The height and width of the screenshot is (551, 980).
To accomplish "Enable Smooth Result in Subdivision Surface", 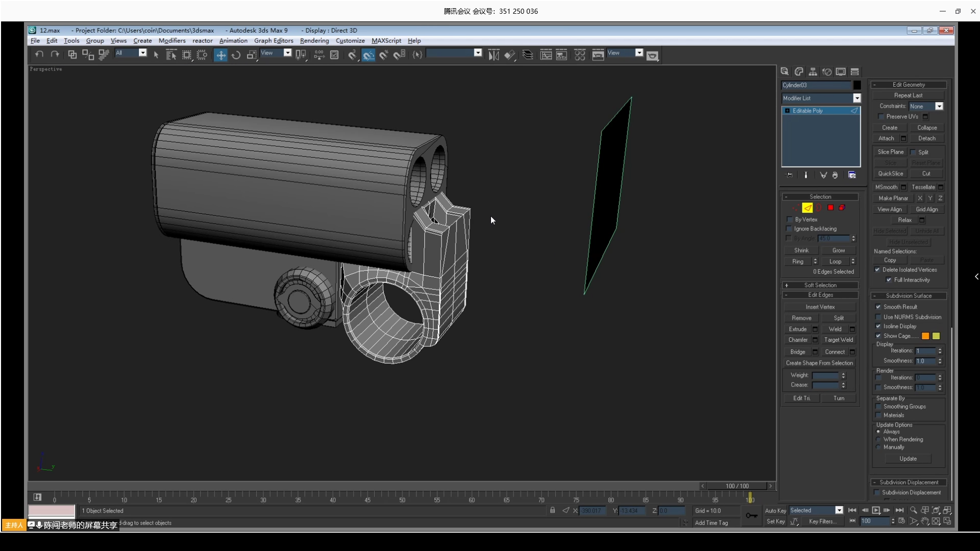I will [x=878, y=307].
